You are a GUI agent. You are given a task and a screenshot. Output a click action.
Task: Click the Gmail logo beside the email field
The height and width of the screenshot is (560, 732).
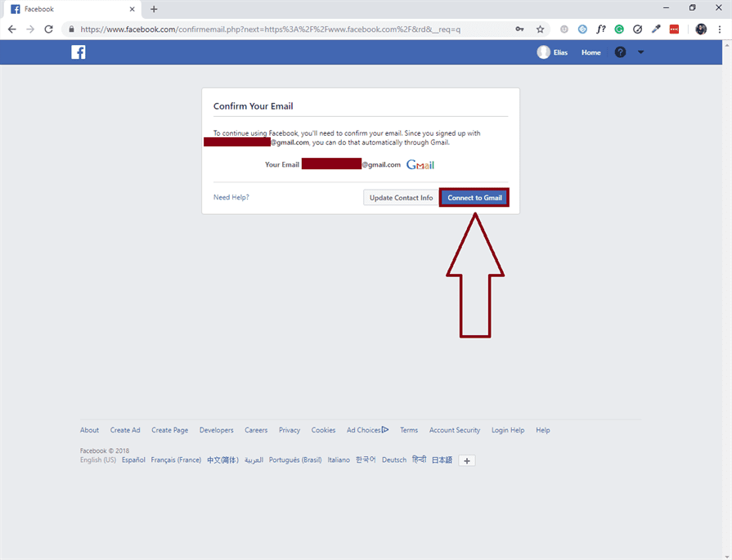pos(420,164)
